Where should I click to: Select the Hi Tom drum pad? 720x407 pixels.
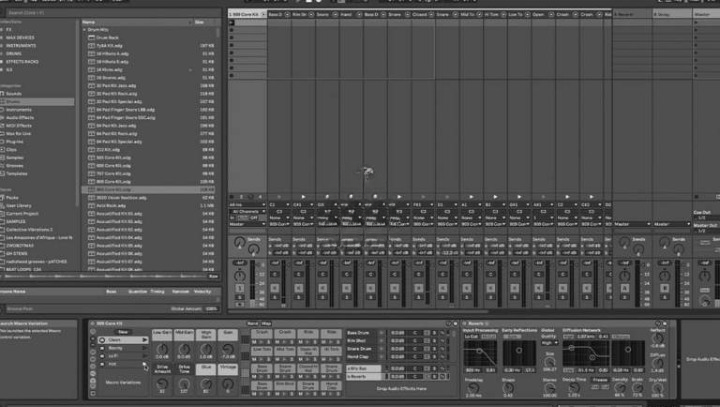[331, 350]
